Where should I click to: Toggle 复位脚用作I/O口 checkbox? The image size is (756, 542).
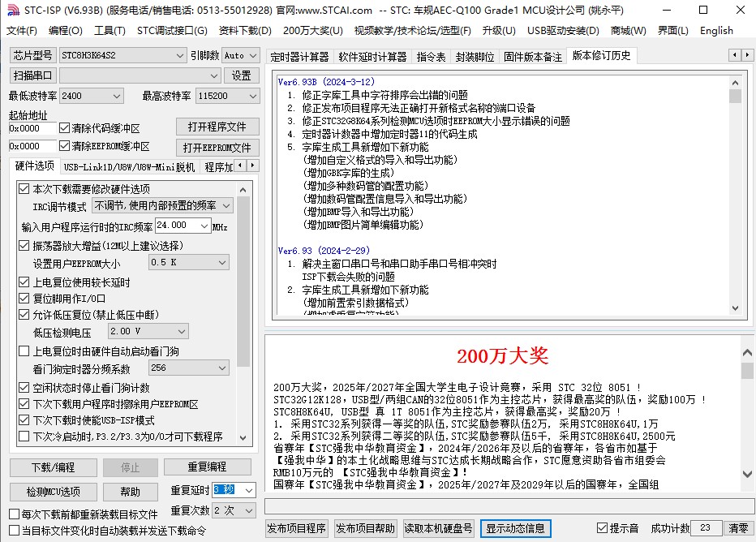point(24,299)
